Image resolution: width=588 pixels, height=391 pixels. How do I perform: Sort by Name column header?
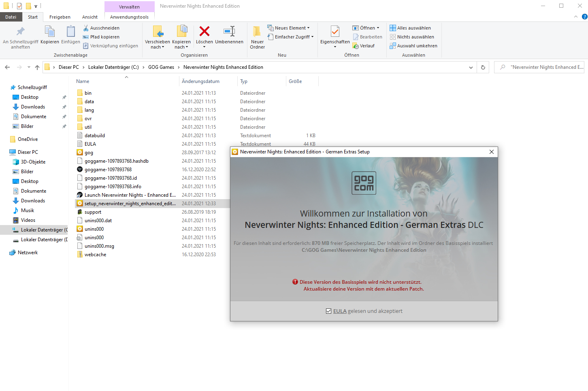coord(83,81)
